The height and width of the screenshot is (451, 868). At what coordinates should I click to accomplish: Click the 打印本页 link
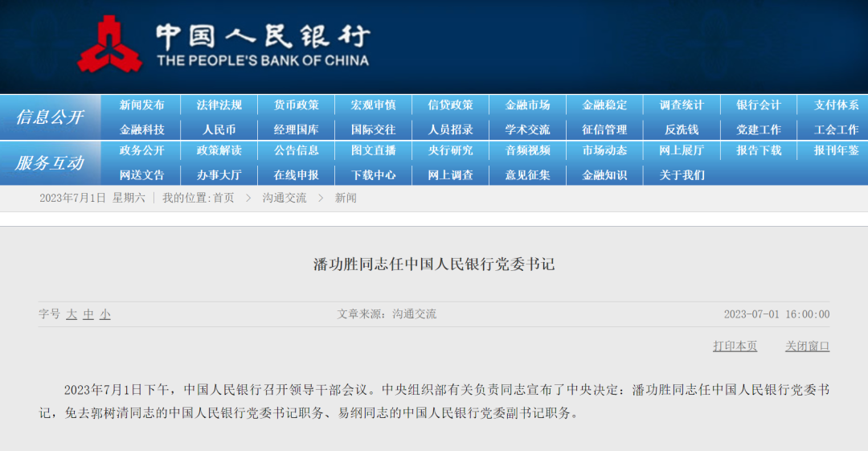[735, 346]
